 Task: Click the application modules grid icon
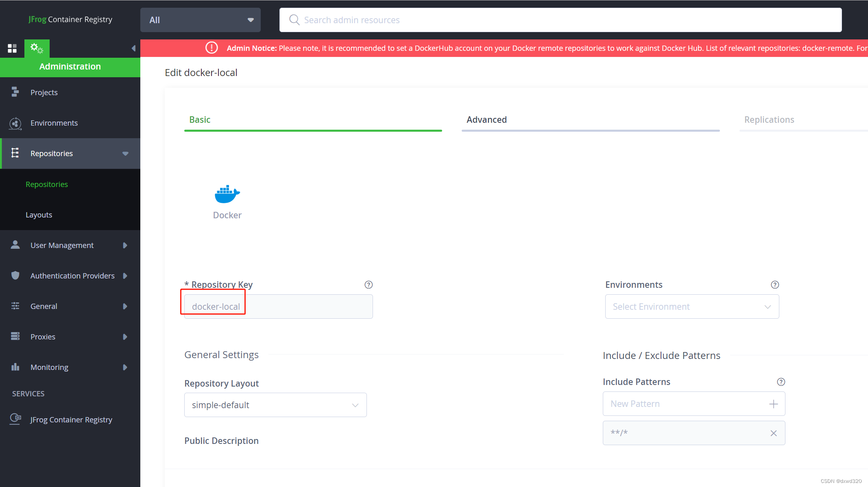(12, 48)
